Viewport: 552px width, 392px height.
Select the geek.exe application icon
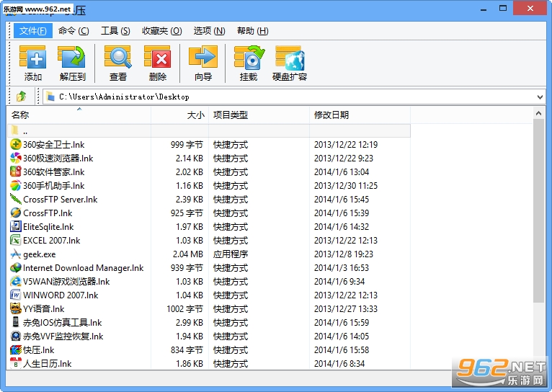[x=15, y=254]
